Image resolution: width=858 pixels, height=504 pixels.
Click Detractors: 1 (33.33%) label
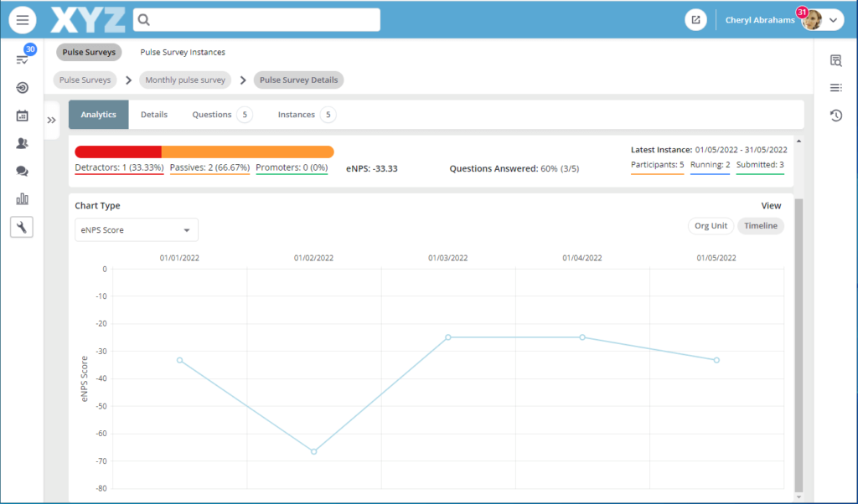click(x=119, y=167)
